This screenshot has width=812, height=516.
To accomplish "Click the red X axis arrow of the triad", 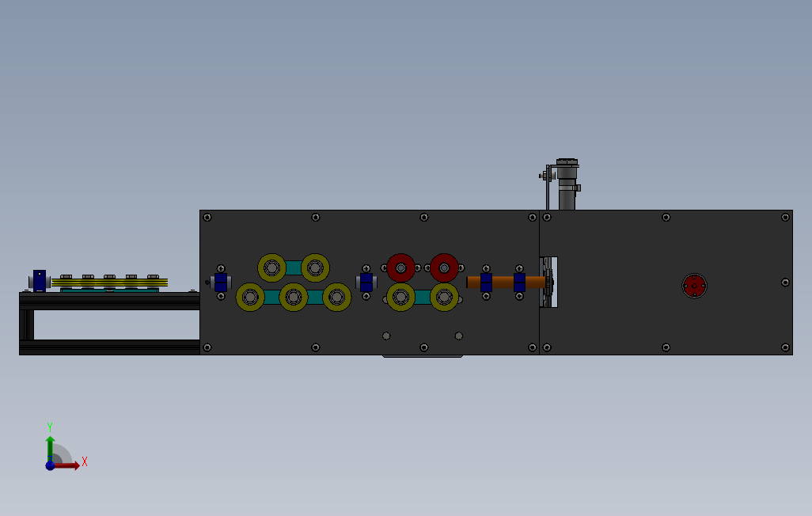I will 68,466.
